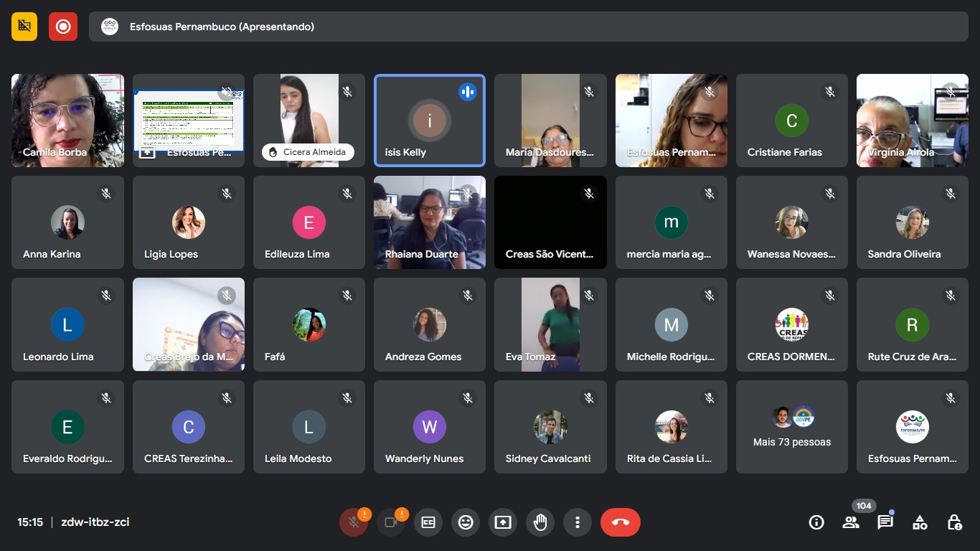
Task: Select the Camila Borba video tile
Action: click(x=67, y=120)
